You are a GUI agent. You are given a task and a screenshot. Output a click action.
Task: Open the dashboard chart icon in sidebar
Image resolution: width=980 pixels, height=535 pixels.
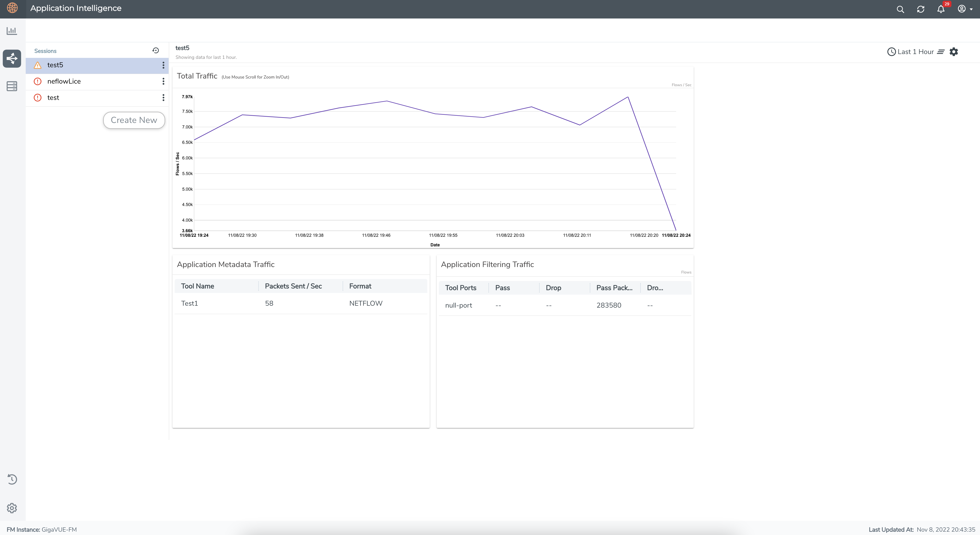click(12, 31)
